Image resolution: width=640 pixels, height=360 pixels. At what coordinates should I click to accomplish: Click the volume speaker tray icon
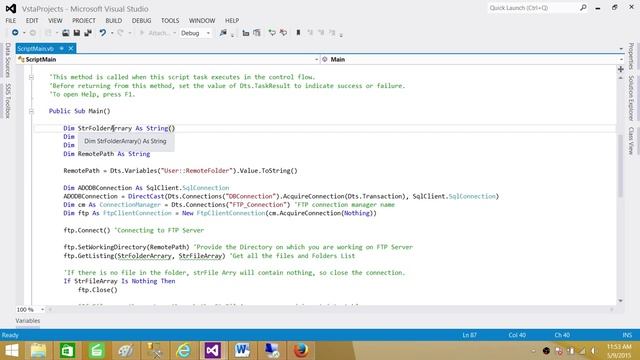coord(594,351)
